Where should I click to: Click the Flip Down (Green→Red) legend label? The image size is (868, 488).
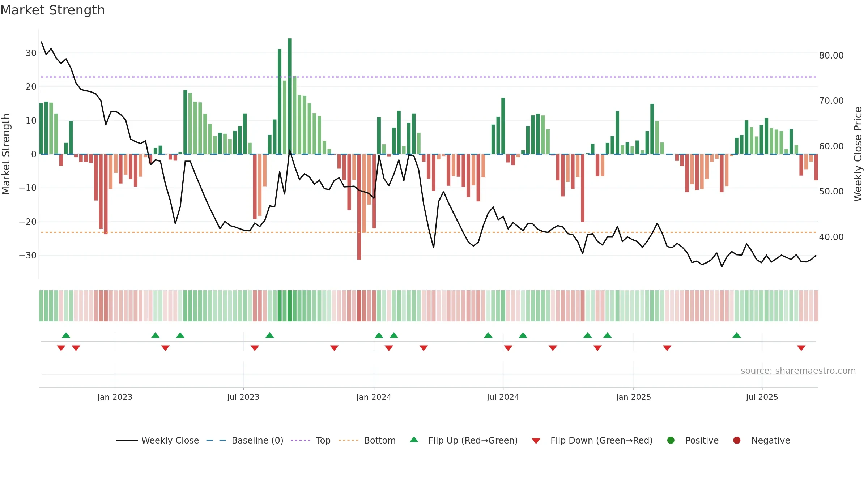coord(601,440)
